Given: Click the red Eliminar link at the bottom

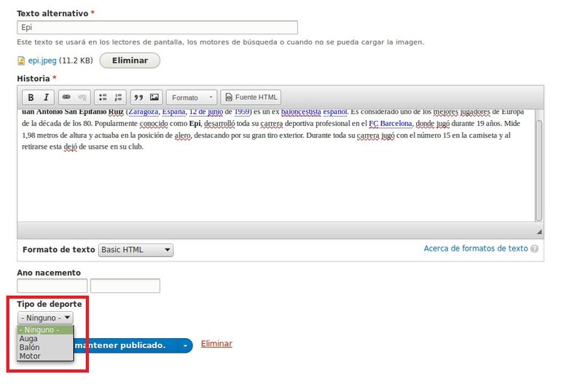Looking at the screenshot, I should (x=216, y=344).
